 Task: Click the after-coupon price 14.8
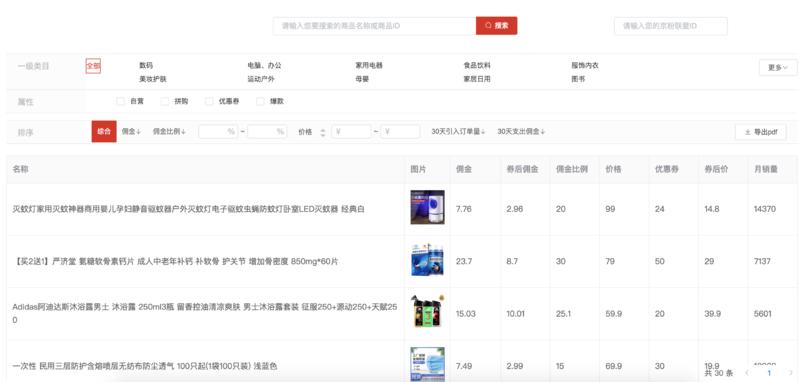pyautogui.click(x=712, y=209)
